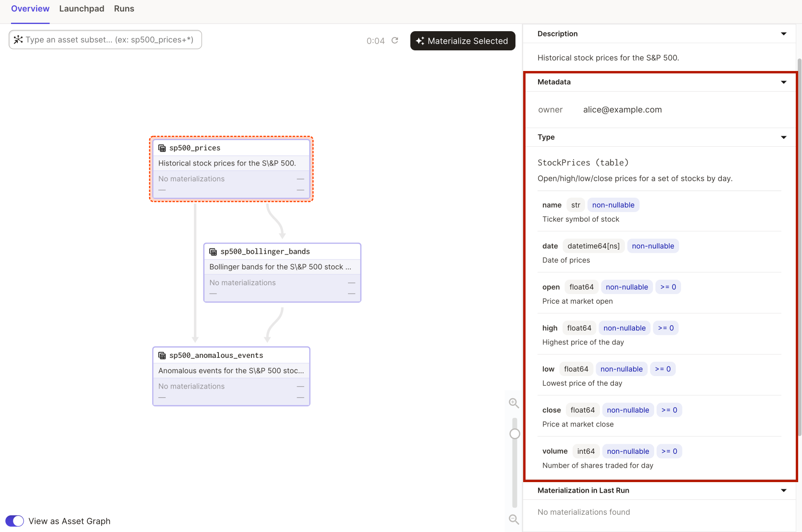Viewport: 802px width, 532px height.
Task: Click the >= 0 constraint for volume
Action: pyautogui.click(x=669, y=451)
